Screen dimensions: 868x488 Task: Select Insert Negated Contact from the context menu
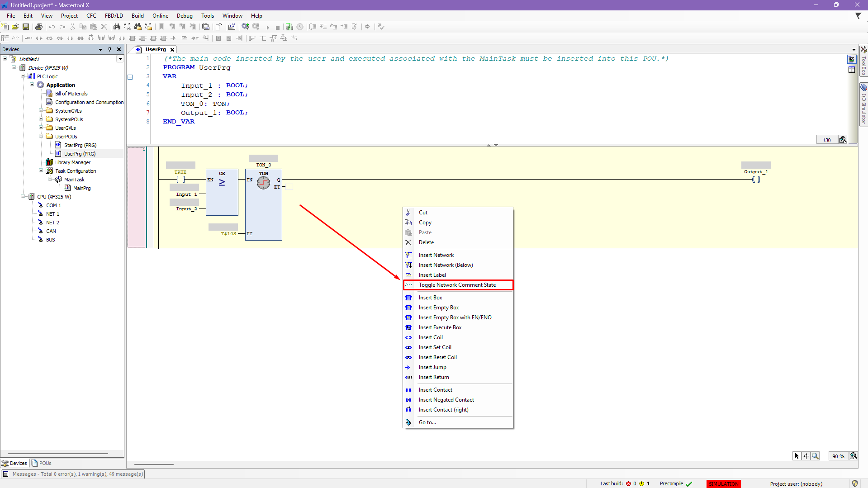coord(446,400)
